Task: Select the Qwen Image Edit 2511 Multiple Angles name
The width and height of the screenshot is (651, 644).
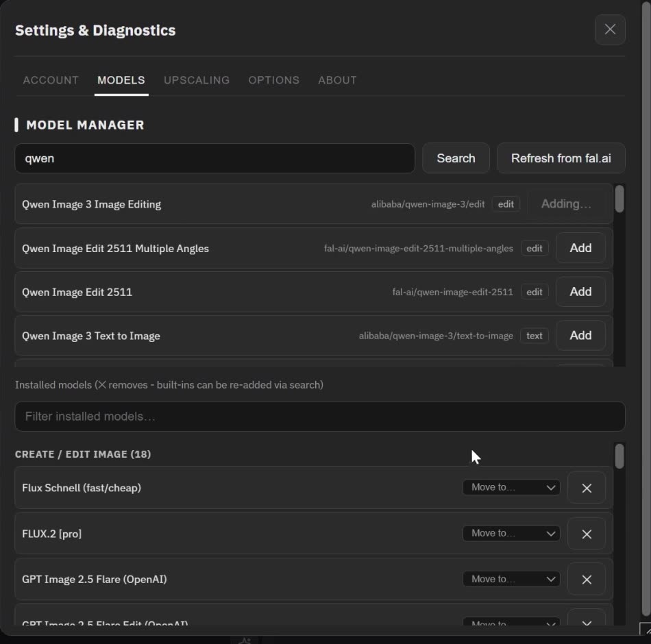Action: [115, 248]
